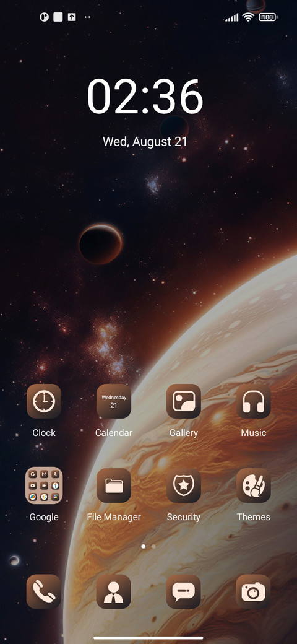Viewport: 297px width, 644px height.
Task: Open File Manager
Action: coord(114,485)
